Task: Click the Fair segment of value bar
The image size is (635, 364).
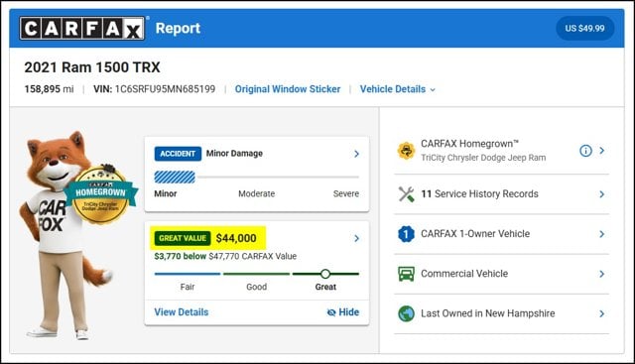Action: pyautogui.click(x=188, y=274)
